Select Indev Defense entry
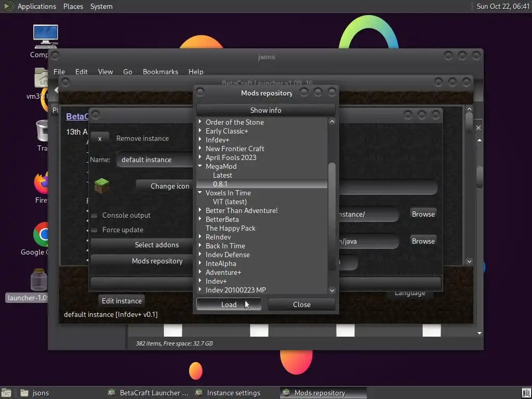The image size is (532, 399). pyautogui.click(x=228, y=255)
